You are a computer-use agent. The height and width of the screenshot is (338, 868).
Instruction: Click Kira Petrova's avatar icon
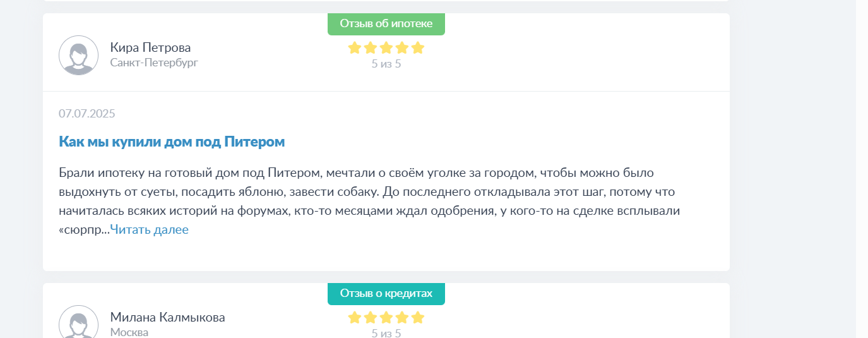click(78, 56)
